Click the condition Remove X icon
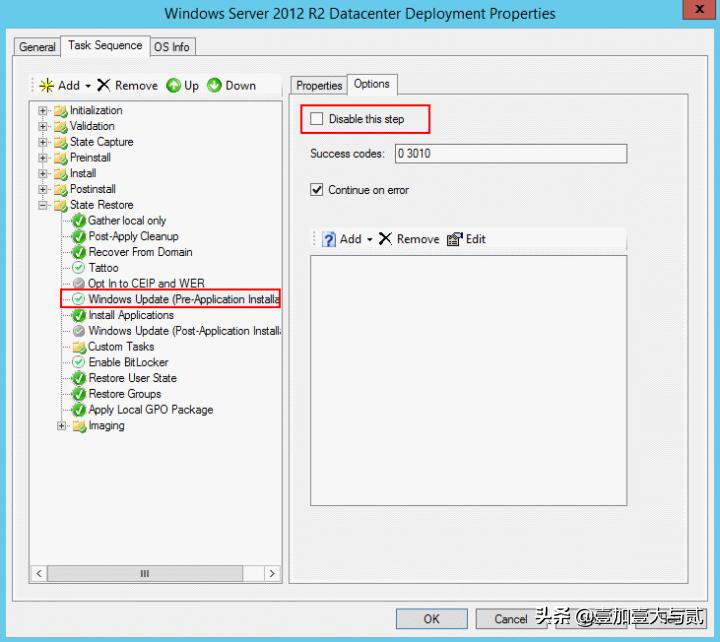 [x=385, y=239]
